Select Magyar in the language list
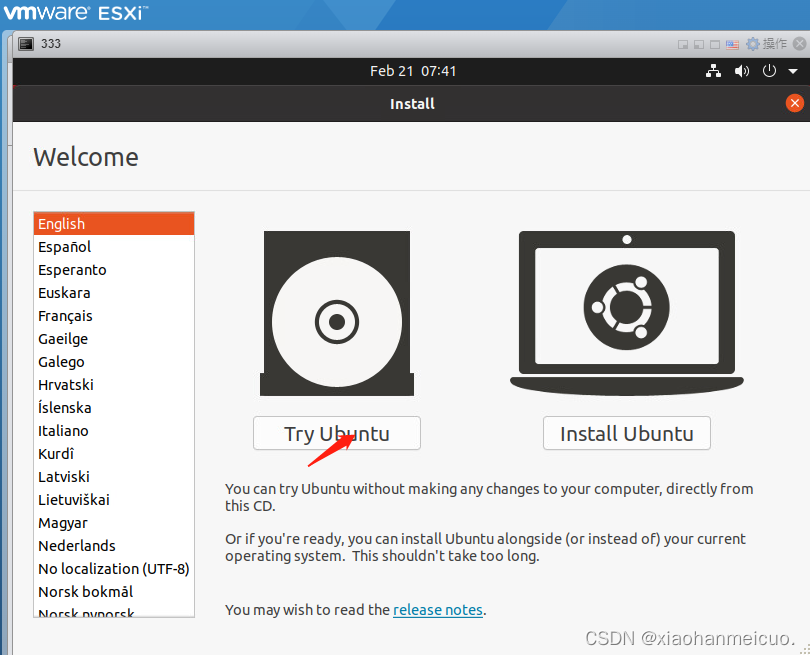Image resolution: width=810 pixels, height=655 pixels. [114, 523]
